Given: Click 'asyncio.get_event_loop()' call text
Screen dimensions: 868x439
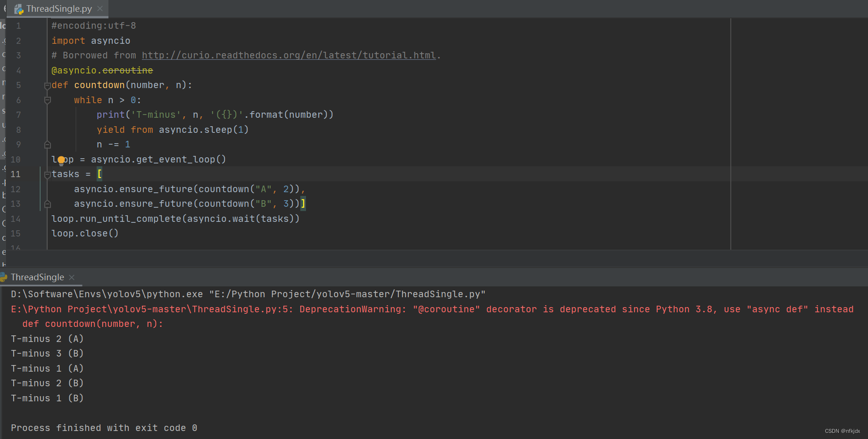Looking at the screenshot, I should tap(158, 160).
